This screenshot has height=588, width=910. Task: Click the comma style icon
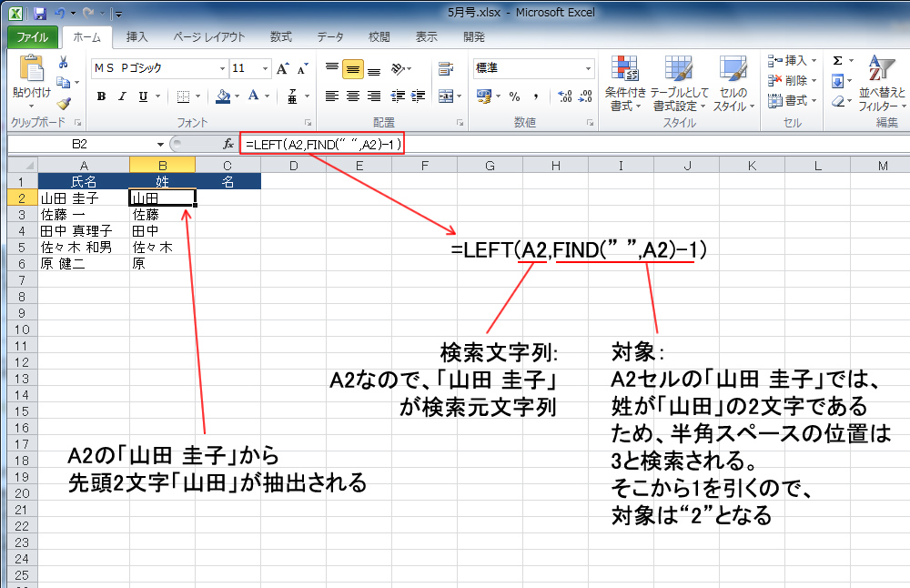point(536,96)
